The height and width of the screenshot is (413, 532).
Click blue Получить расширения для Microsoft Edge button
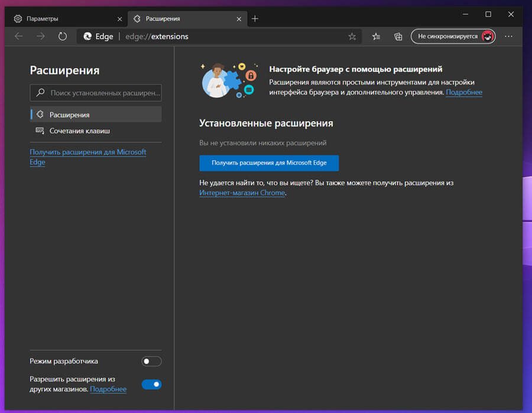pyautogui.click(x=269, y=163)
